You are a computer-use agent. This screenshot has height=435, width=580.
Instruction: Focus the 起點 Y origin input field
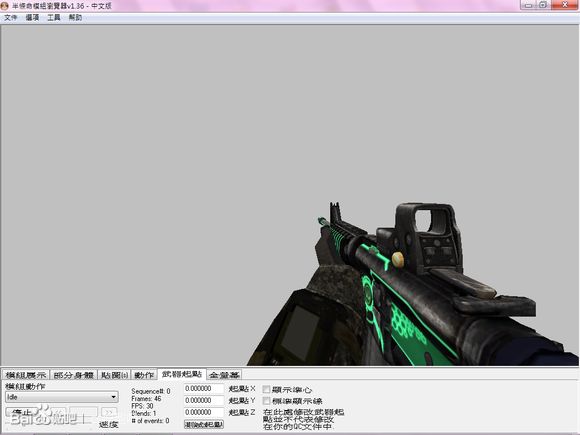coord(204,400)
